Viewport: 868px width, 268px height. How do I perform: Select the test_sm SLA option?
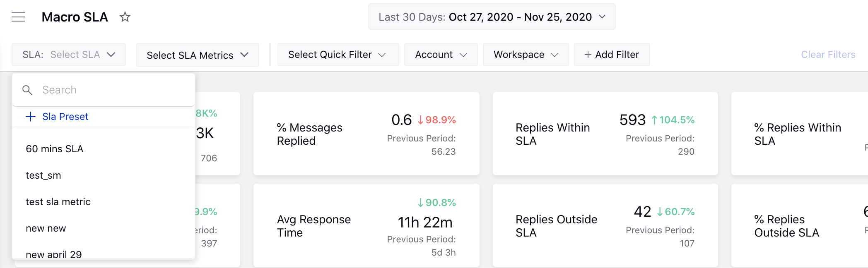pyautogui.click(x=104, y=175)
